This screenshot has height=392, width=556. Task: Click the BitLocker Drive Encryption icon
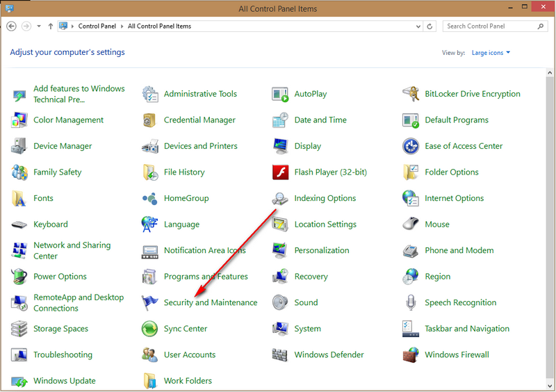[411, 94]
